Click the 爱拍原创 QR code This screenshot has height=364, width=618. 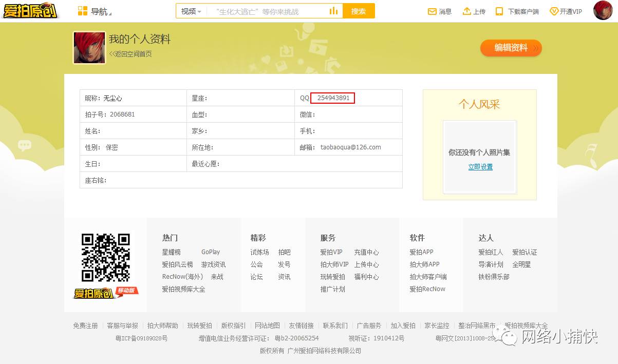(106, 258)
